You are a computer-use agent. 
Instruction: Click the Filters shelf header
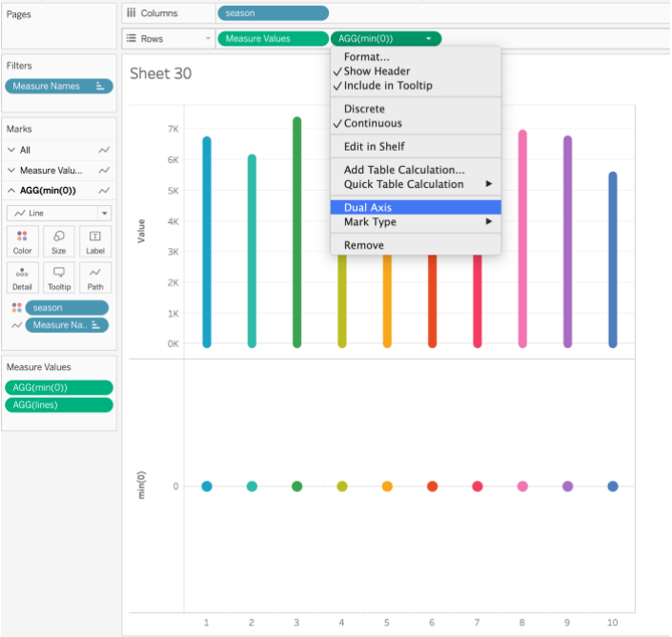pos(19,66)
